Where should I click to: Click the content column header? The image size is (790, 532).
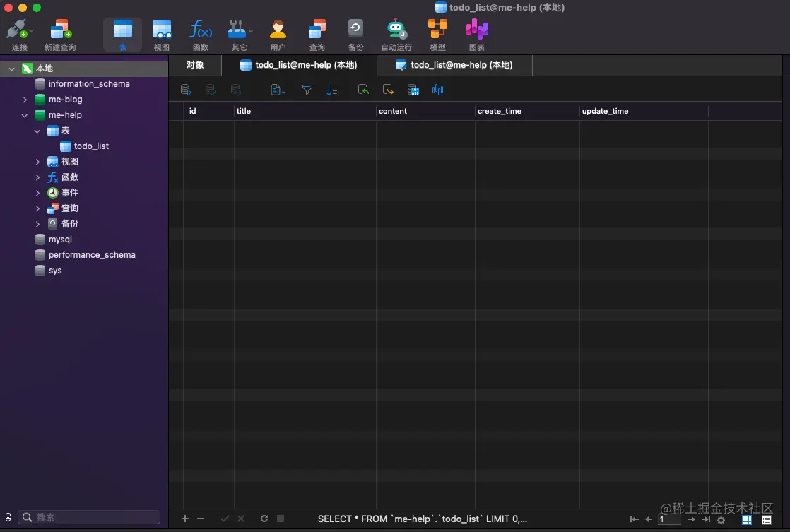pos(425,111)
